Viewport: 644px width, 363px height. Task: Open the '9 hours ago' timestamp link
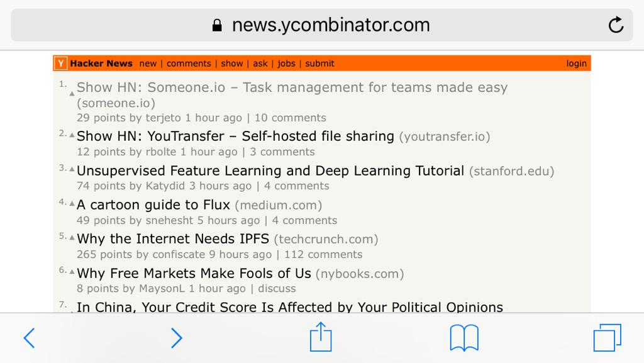click(x=241, y=255)
